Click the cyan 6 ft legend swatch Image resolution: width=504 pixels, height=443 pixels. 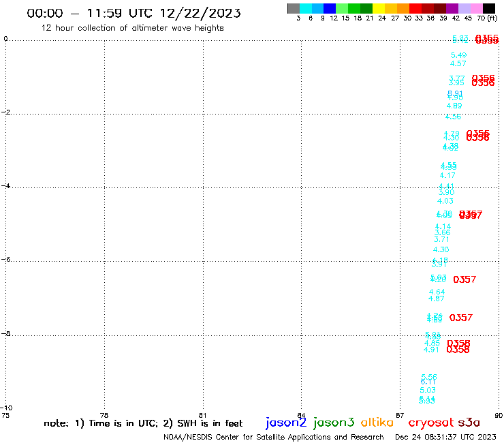click(x=306, y=8)
